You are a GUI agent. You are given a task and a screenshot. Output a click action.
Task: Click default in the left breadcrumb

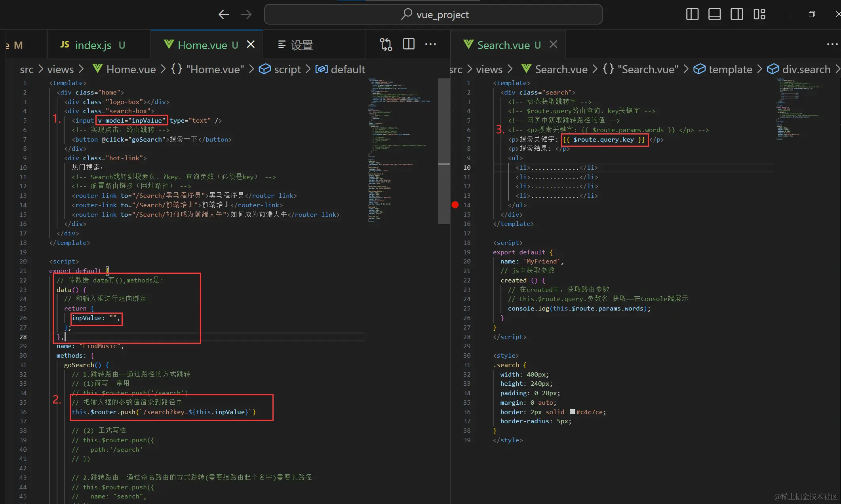[x=348, y=70]
